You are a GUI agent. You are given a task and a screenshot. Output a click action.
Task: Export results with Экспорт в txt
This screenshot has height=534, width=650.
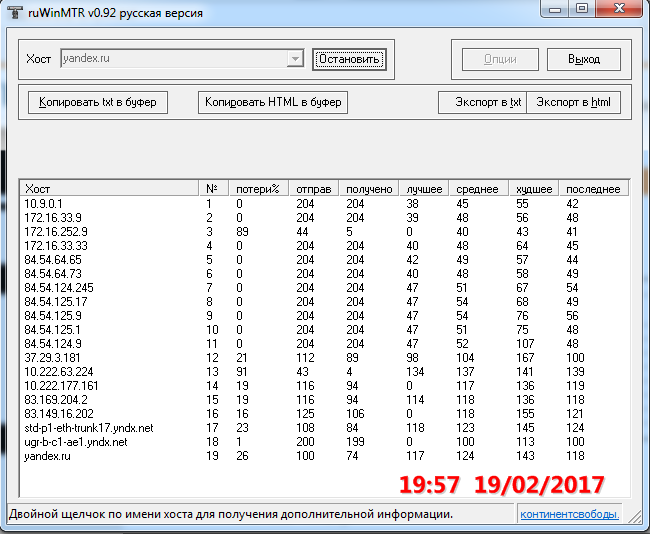tap(483, 102)
